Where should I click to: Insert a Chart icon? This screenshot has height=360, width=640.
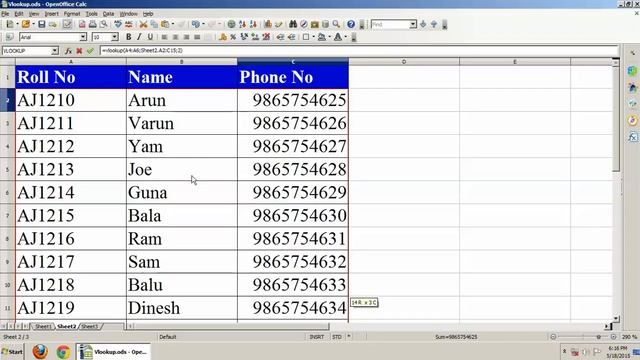(x=268, y=24)
